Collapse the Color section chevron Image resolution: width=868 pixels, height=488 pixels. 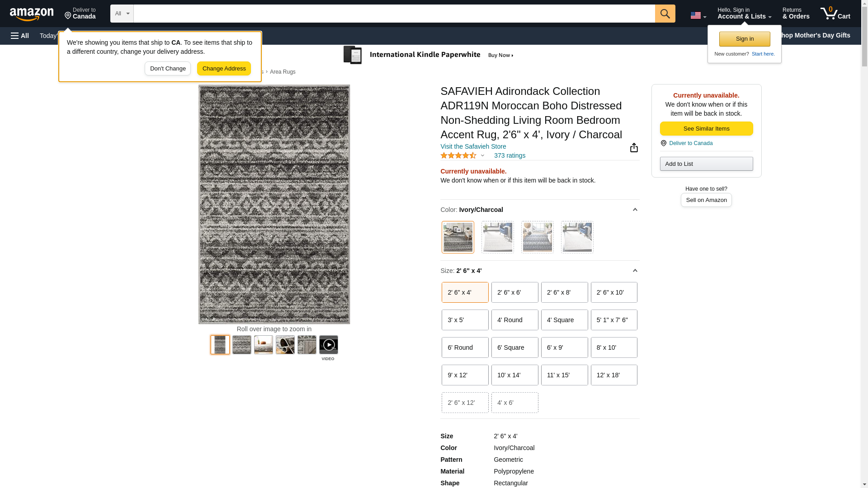(x=635, y=210)
